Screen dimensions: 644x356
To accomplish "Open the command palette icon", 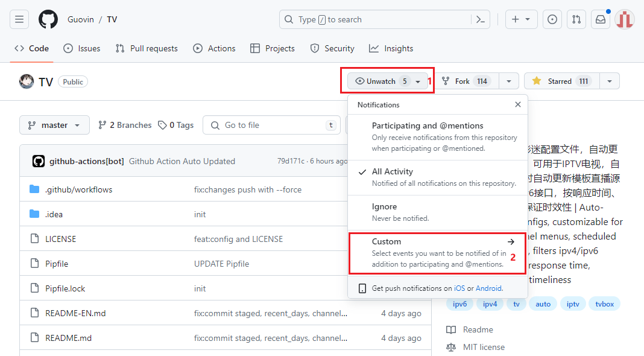I will pyautogui.click(x=481, y=19).
